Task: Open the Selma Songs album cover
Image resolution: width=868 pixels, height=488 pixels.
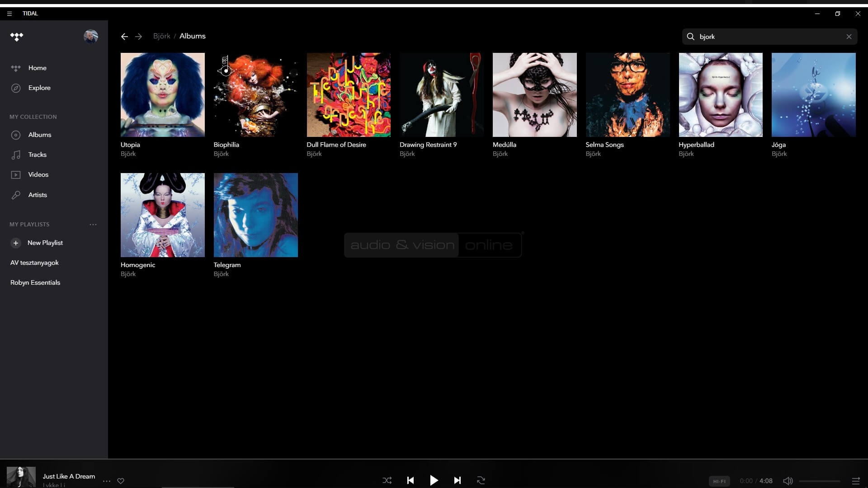Action: [x=627, y=95]
